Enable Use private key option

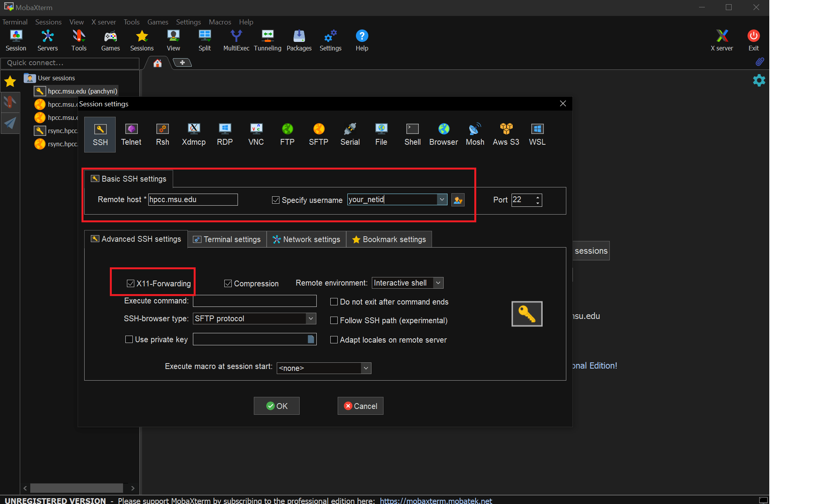(129, 339)
